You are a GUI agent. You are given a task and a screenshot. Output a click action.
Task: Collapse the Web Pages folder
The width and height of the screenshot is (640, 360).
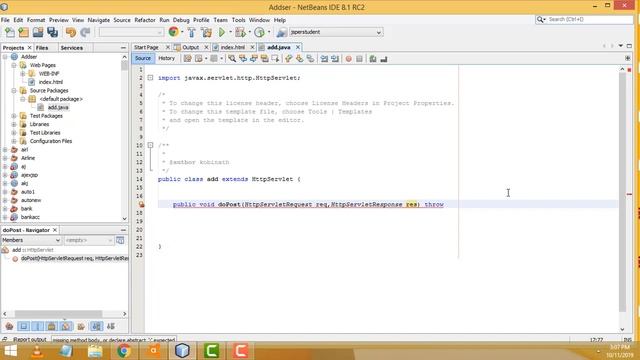click(14, 65)
